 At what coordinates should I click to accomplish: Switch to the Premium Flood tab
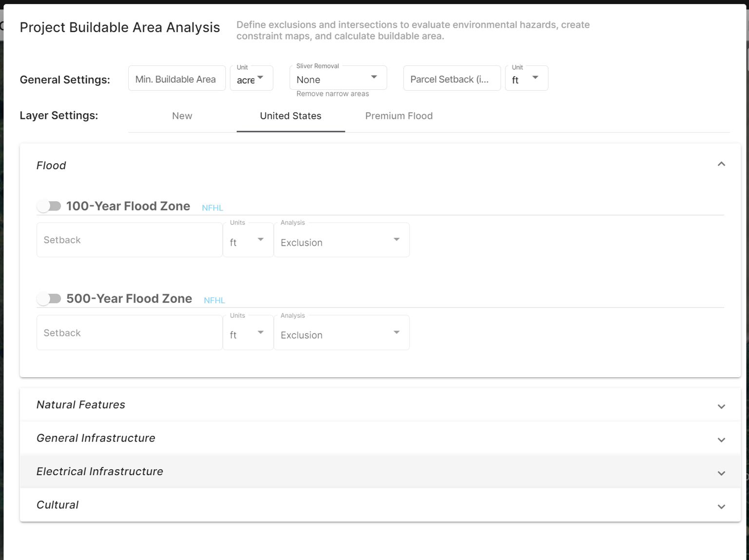pyautogui.click(x=398, y=116)
